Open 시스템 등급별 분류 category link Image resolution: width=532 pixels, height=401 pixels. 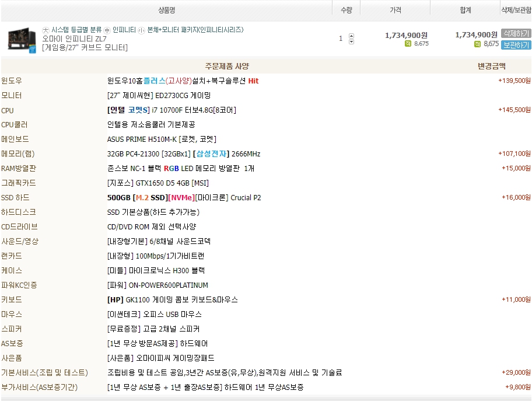click(x=76, y=30)
